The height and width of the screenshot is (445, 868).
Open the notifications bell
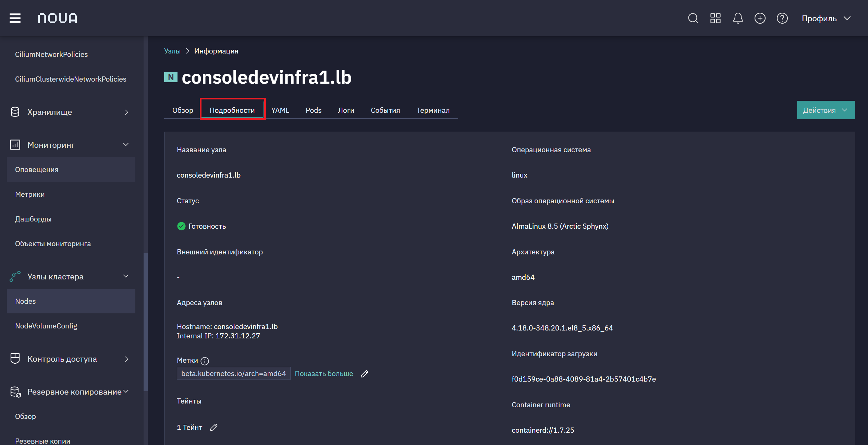tap(738, 18)
